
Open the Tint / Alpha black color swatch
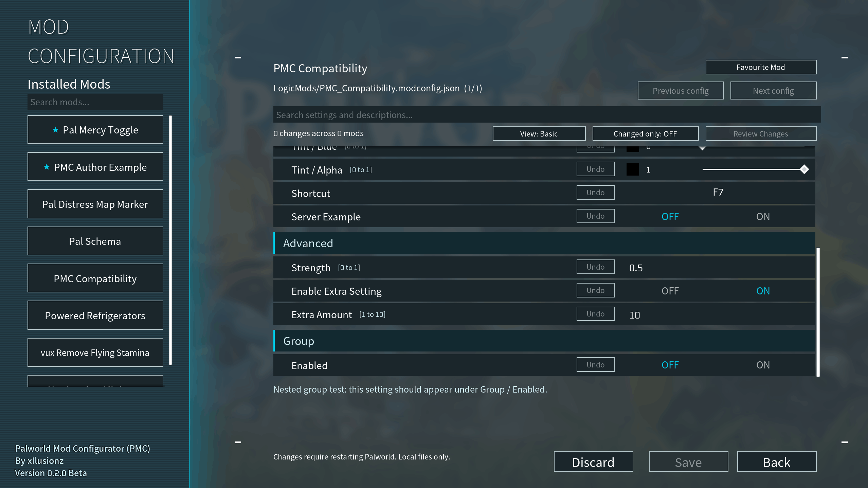(633, 169)
